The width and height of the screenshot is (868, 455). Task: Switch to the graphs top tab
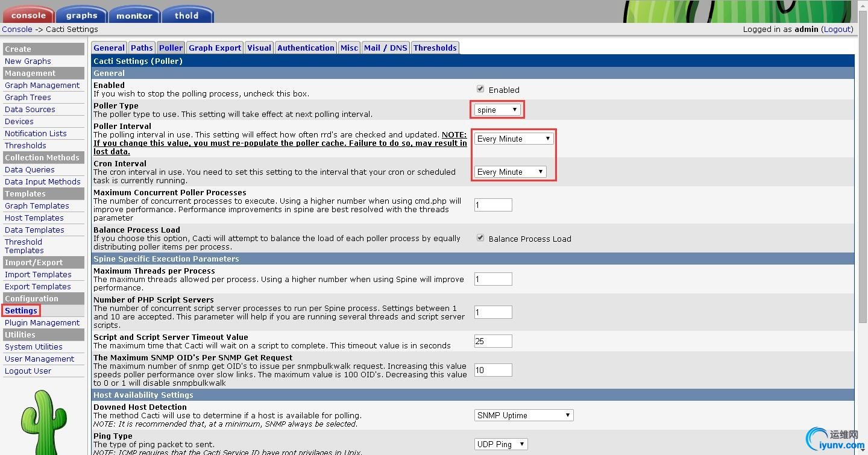coord(81,15)
